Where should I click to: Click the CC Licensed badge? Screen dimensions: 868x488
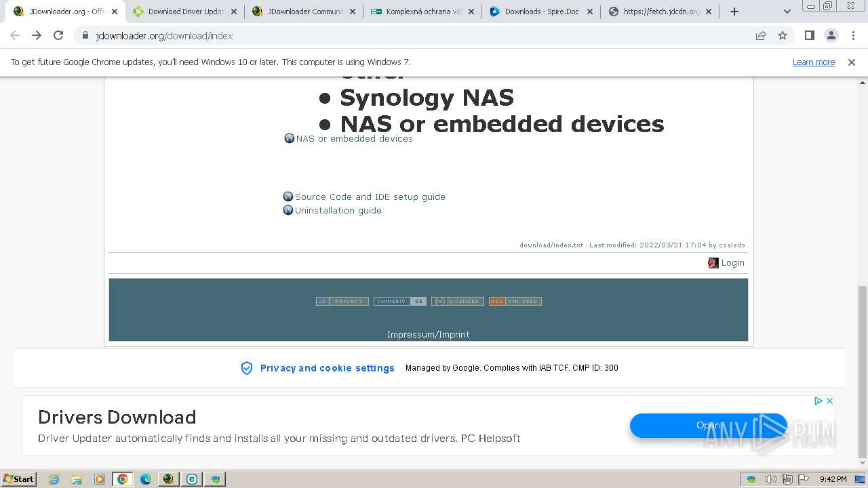point(458,301)
